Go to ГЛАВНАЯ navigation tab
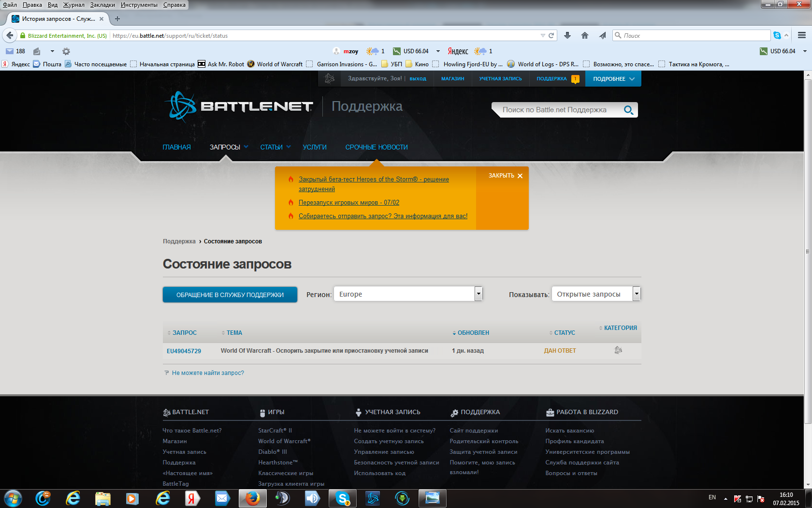Screen dimensions: 812x508 (177, 147)
